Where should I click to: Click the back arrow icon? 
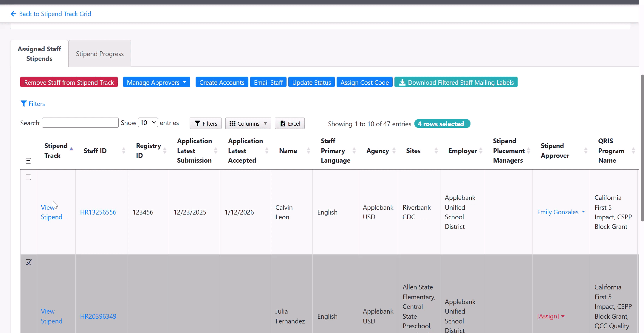(13, 14)
